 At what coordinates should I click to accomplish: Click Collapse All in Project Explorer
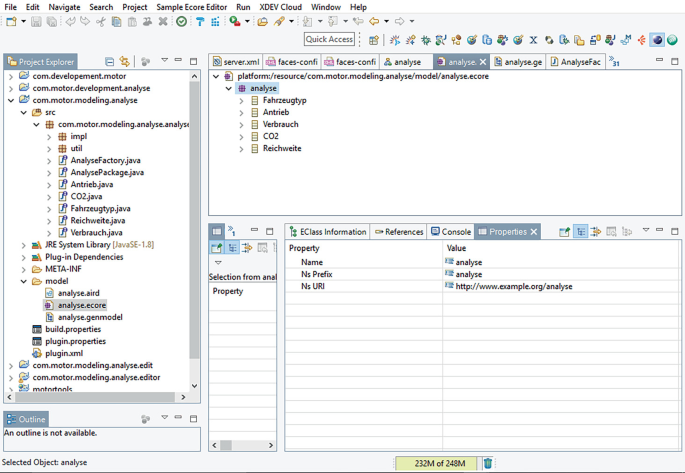[x=108, y=62]
